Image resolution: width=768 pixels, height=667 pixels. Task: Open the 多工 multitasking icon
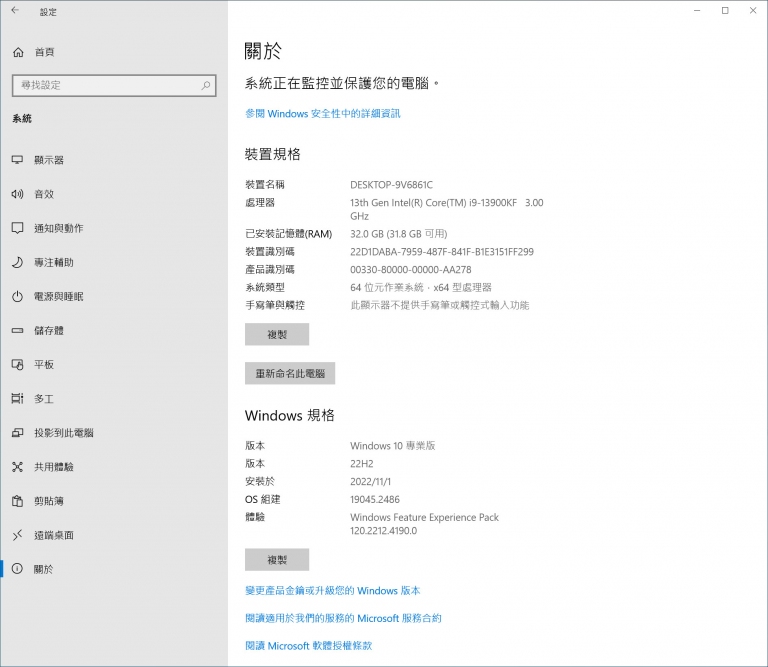point(18,399)
